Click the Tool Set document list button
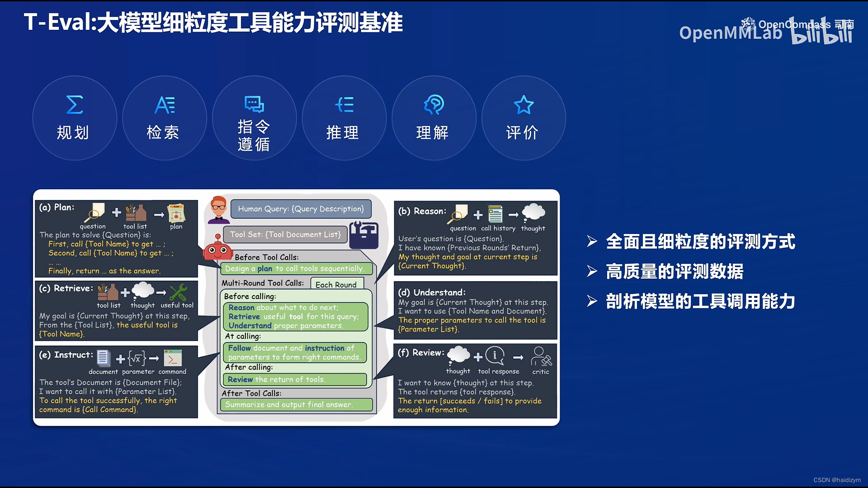868x488 pixels. [x=285, y=234]
